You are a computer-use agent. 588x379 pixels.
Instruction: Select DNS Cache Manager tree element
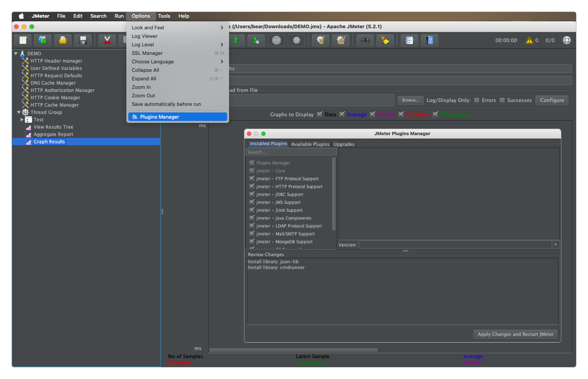[x=53, y=83]
